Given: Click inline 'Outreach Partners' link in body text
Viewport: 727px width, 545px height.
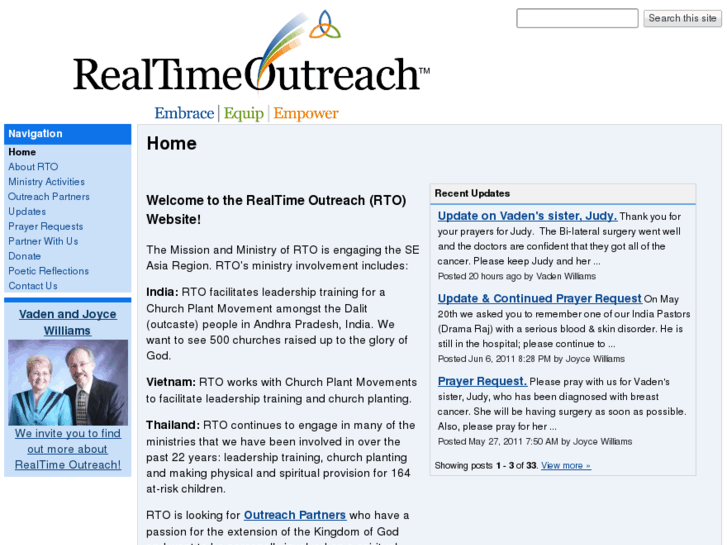Looking at the screenshot, I should (x=295, y=515).
